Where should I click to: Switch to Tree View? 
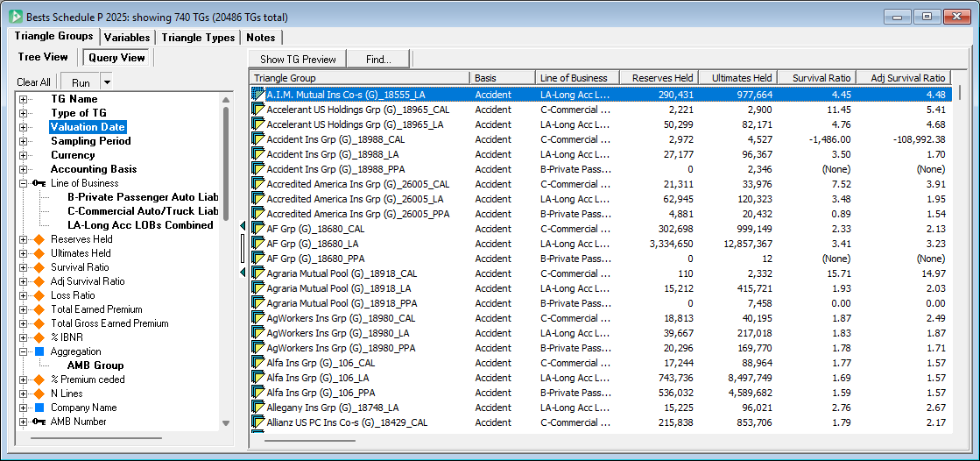click(43, 57)
